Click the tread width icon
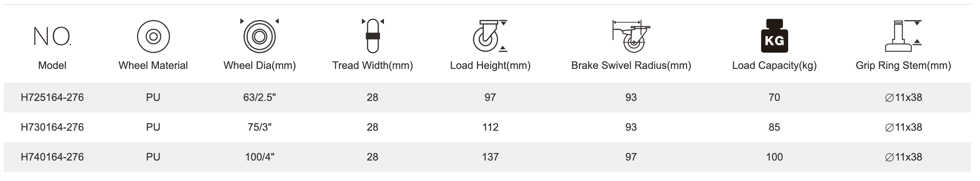 click(372, 36)
